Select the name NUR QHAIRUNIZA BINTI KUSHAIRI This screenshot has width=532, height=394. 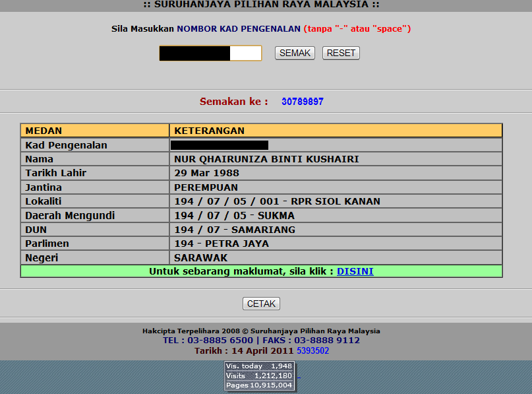click(267, 159)
